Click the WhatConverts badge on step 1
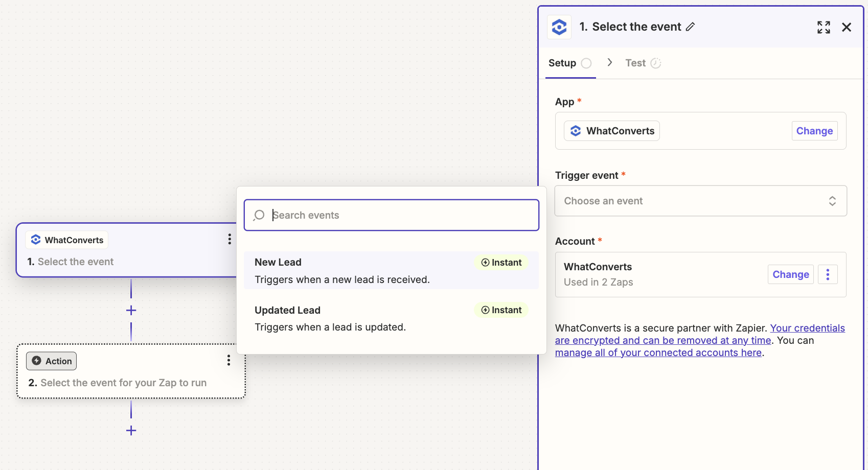Image resolution: width=868 pixels, height=470 pixels. pyautogui.click(x=67, y=240)
